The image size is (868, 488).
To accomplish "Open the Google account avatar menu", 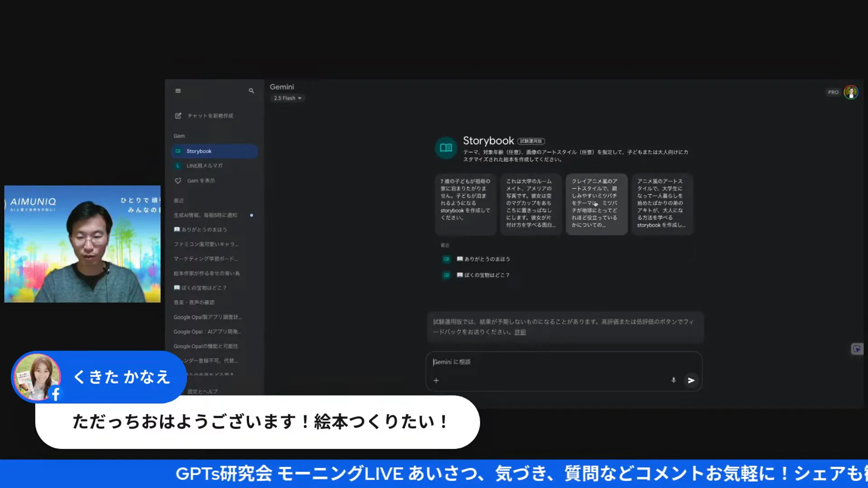I will click(x=851, y=92).
